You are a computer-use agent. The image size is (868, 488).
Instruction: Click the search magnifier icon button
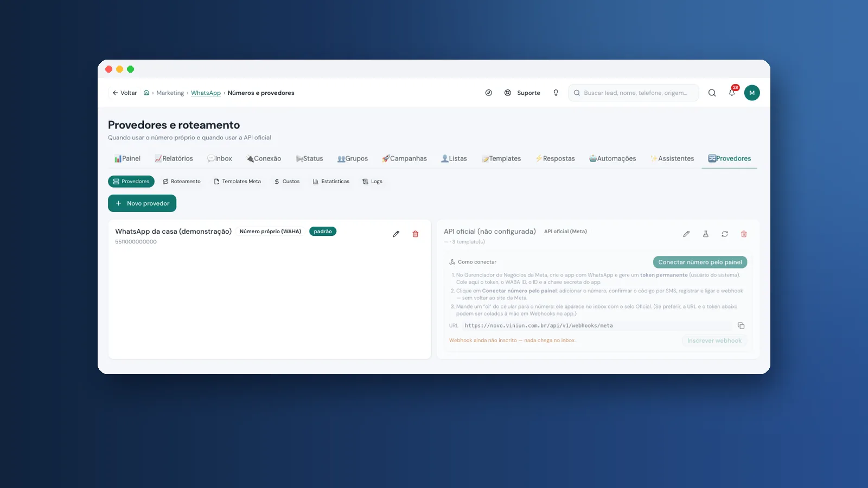pos(712,93)
